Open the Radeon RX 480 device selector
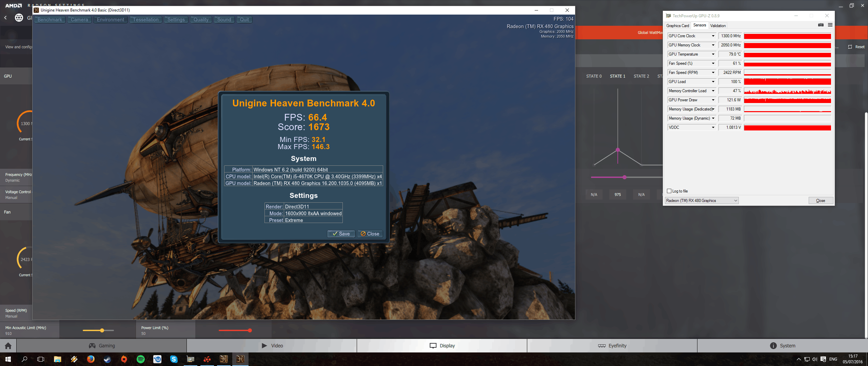Image resolution: width=868 pixels, height=366 pixels. click(702, 201)
